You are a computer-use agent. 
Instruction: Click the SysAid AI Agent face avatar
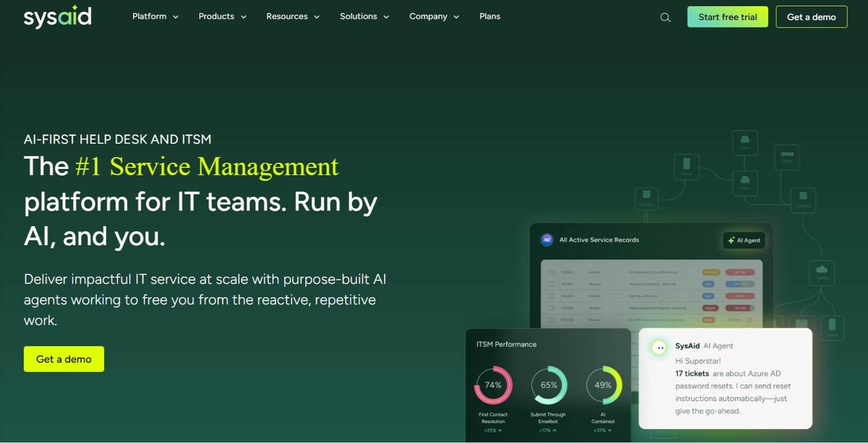point(659,348)
